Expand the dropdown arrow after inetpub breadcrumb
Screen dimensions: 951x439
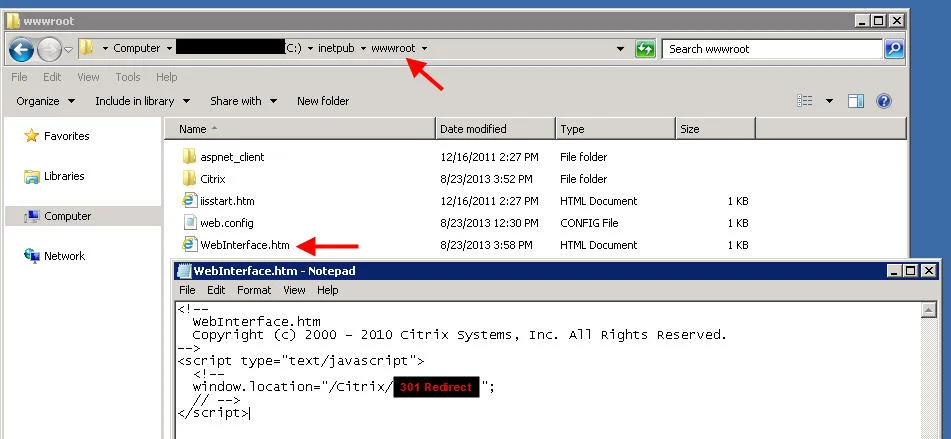(x=363, y=48)
